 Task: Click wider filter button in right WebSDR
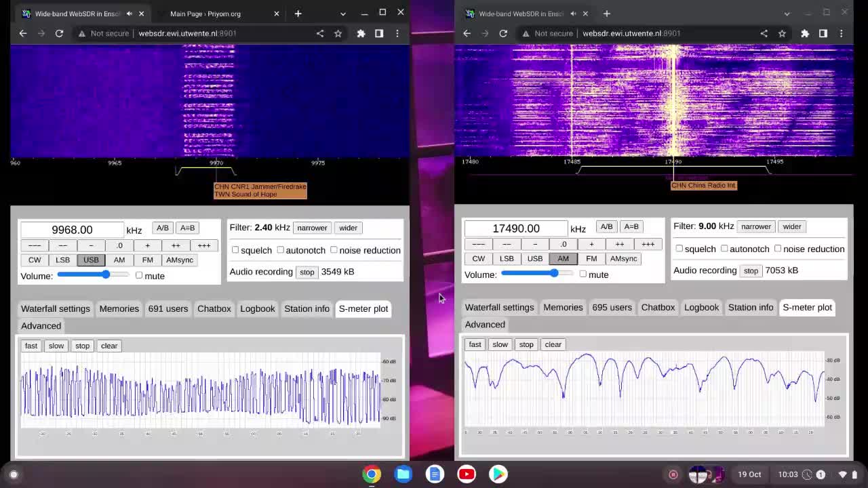792,226
